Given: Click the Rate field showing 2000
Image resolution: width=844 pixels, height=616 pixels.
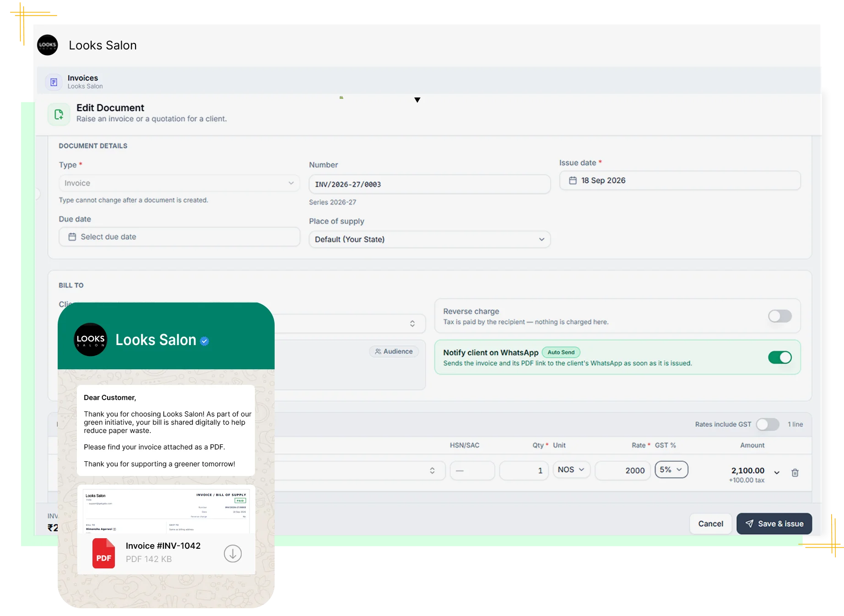Looking at the screenshot, I should 622,470.
